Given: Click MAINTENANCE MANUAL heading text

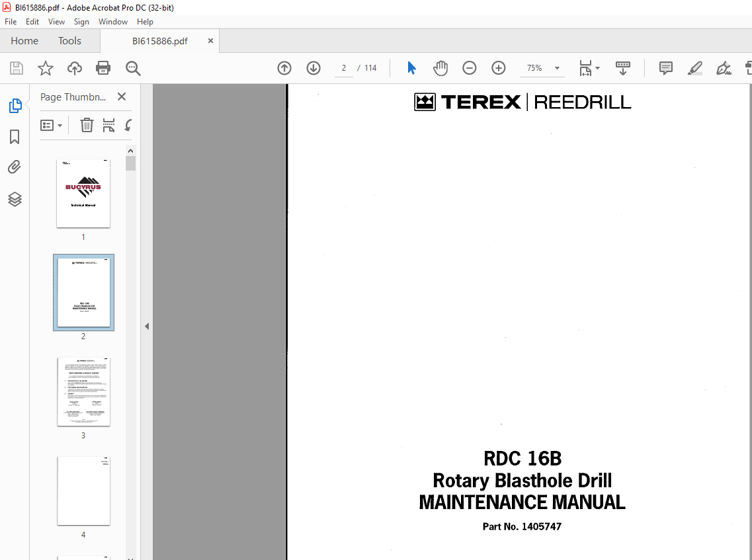Looking at the screenshot, I should 522,502.
